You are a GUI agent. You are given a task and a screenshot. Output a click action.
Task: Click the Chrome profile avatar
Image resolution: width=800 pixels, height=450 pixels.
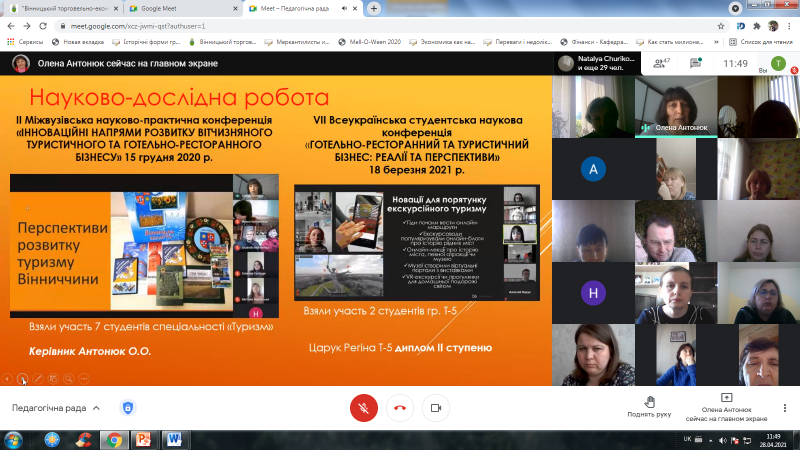click(773, 26)
